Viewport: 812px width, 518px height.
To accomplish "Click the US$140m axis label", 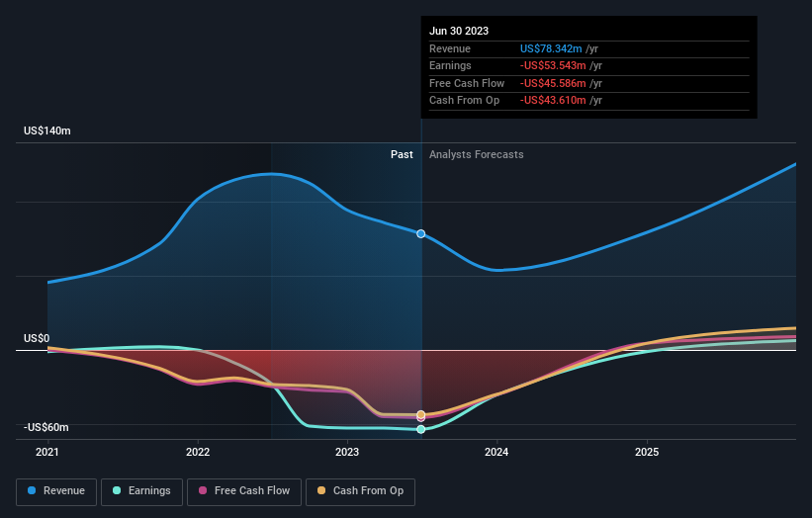I will [x=47, y=130].
